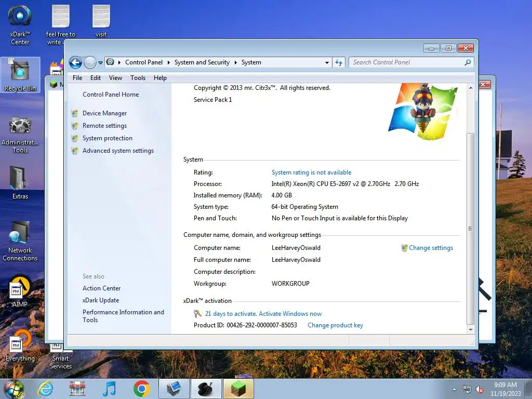Open Action Center under See also
This screenshot has width=532, height=399.
[101, 288]
